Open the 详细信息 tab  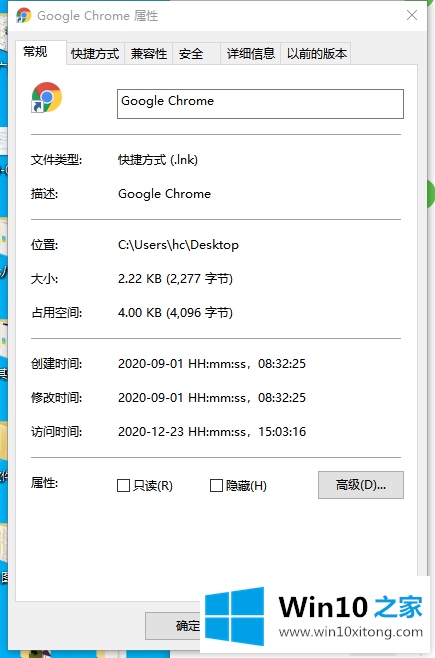coord(251,54)
